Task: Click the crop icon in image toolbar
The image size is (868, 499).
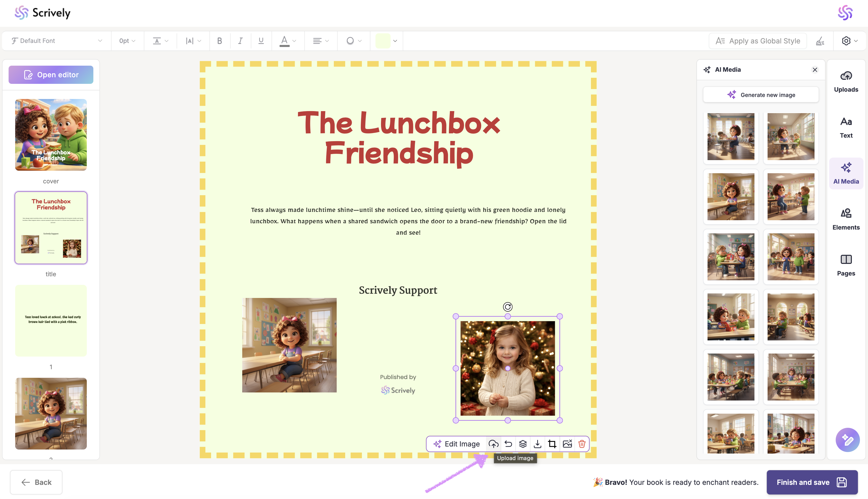Action: 552,444
